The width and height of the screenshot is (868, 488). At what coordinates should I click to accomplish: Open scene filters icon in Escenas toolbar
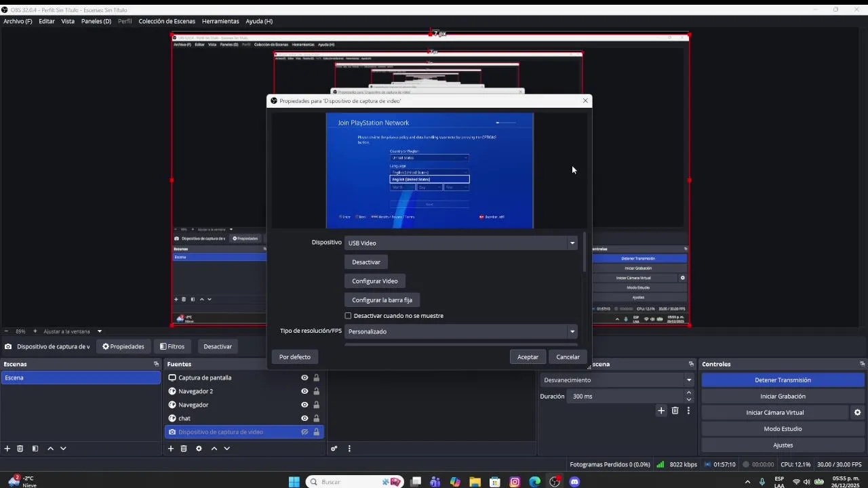point(35,449)
